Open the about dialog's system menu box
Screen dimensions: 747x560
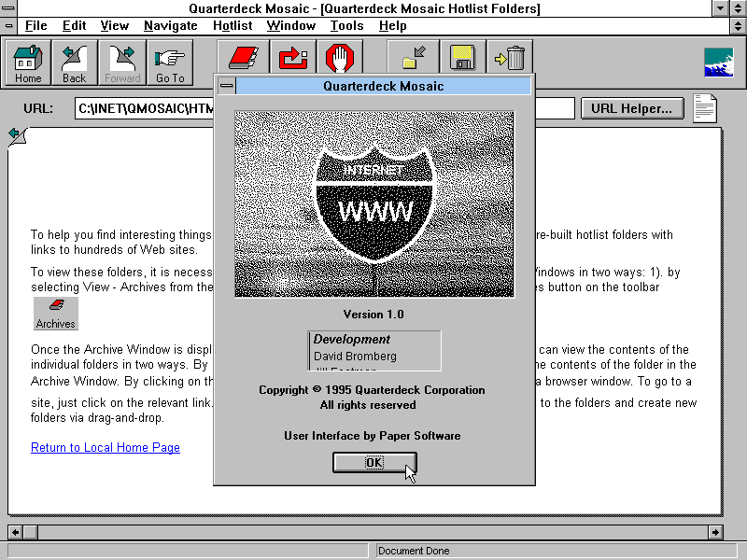(x=227, y=86)
